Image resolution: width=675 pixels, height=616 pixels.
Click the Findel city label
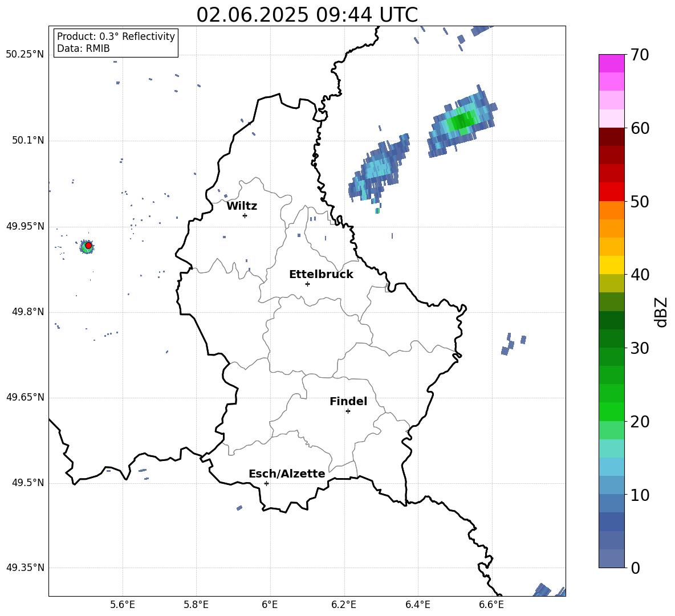click(x=348, y=401)
